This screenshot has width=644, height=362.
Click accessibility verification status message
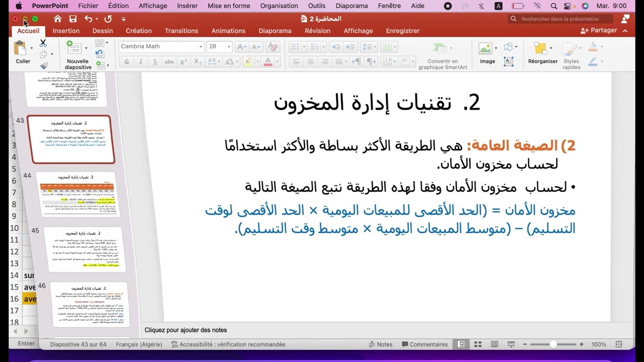click(x=228, y=344)
